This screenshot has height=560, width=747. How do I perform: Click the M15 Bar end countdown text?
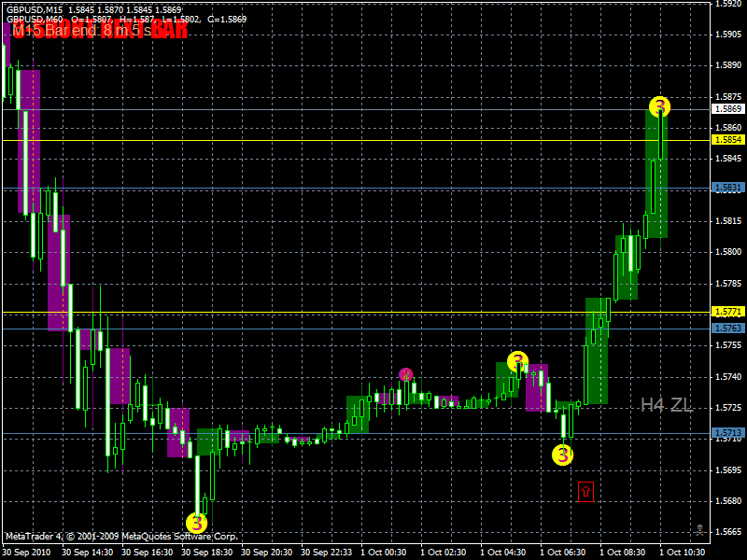tap(82, 31)
